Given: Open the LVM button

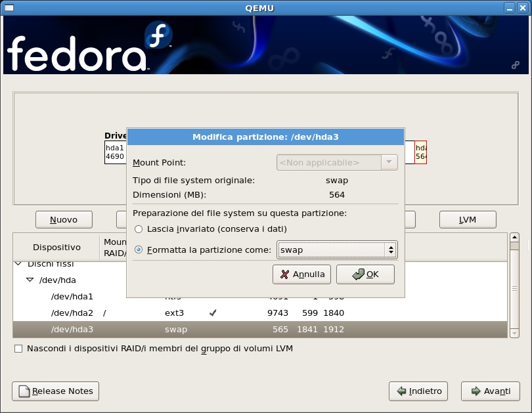Looking at the screenshot, I should [468, 220].
